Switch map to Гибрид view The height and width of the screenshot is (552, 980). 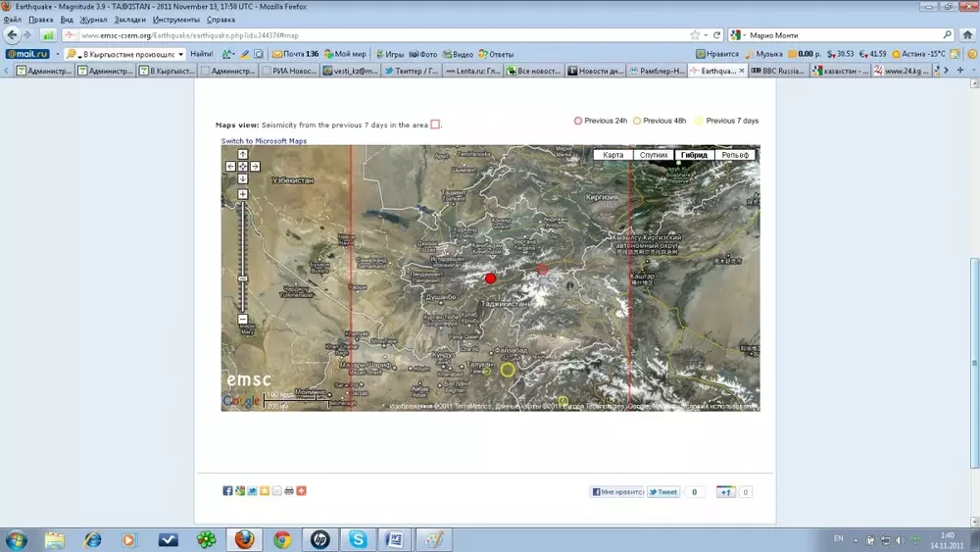click(x=694, y=155)
